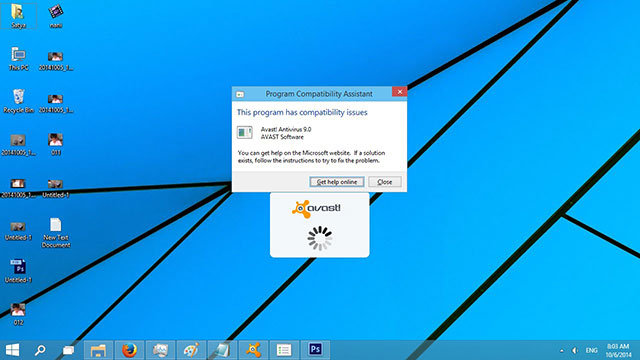Close the Program Compatibility Assistant with red X
This screenshot has width=640, height=360.
pos(400,92)
